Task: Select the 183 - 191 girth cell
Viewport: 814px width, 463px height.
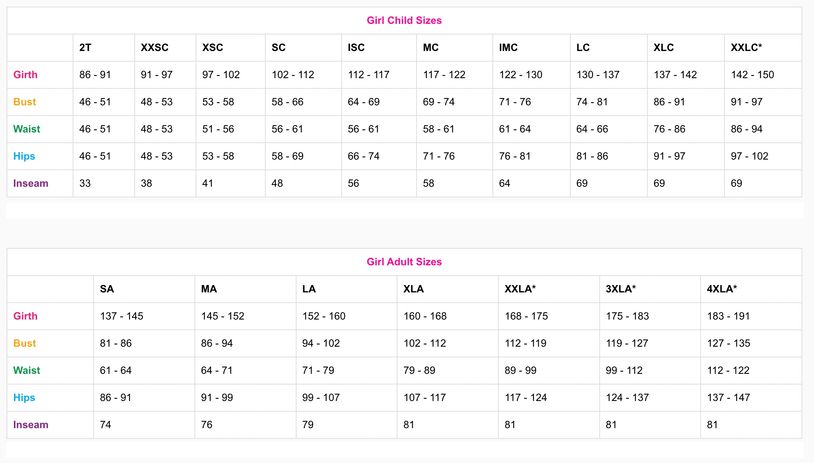Action: [x=728, y=316]
